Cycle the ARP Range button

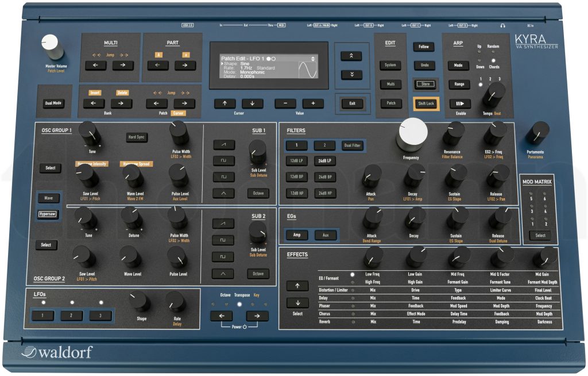tap(459, 84)
